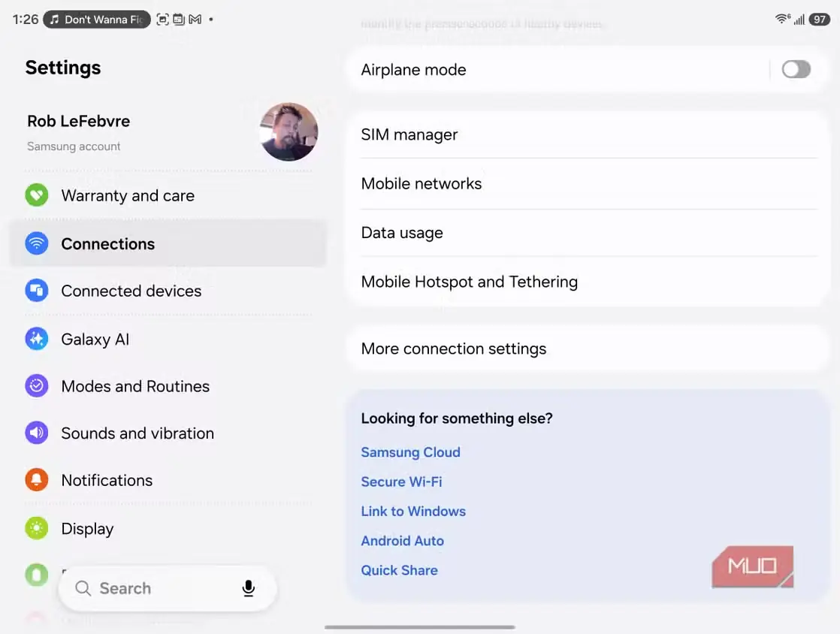Open Data usage
The width and height of the screenshot is (840, 634).
pos(589,233)
